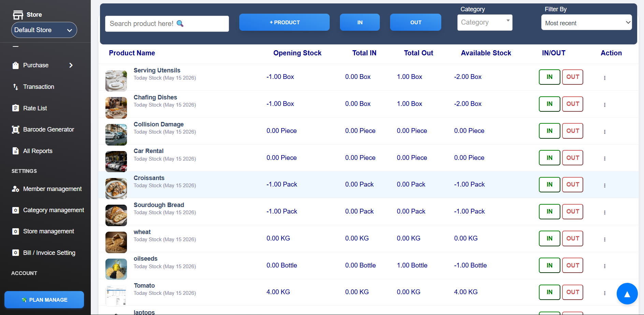Click IN for oilseeds
644x315 pixels.
point(549,265)
